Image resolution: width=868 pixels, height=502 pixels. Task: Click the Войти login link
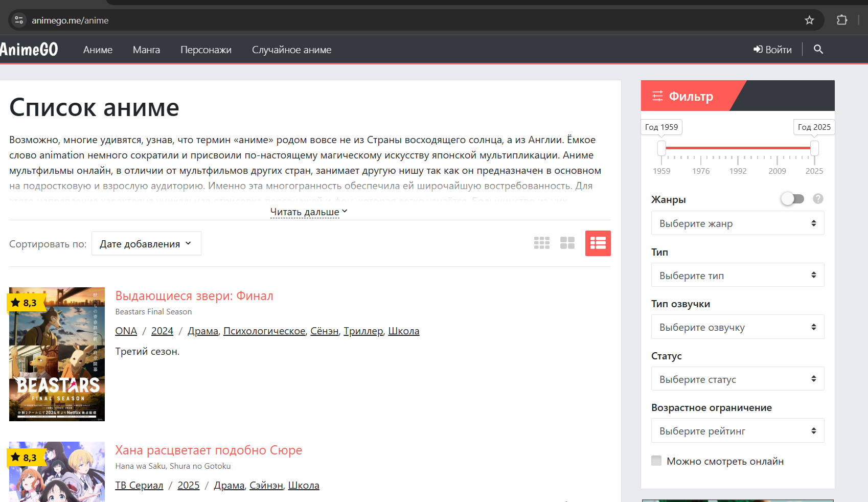pos(772,50)
